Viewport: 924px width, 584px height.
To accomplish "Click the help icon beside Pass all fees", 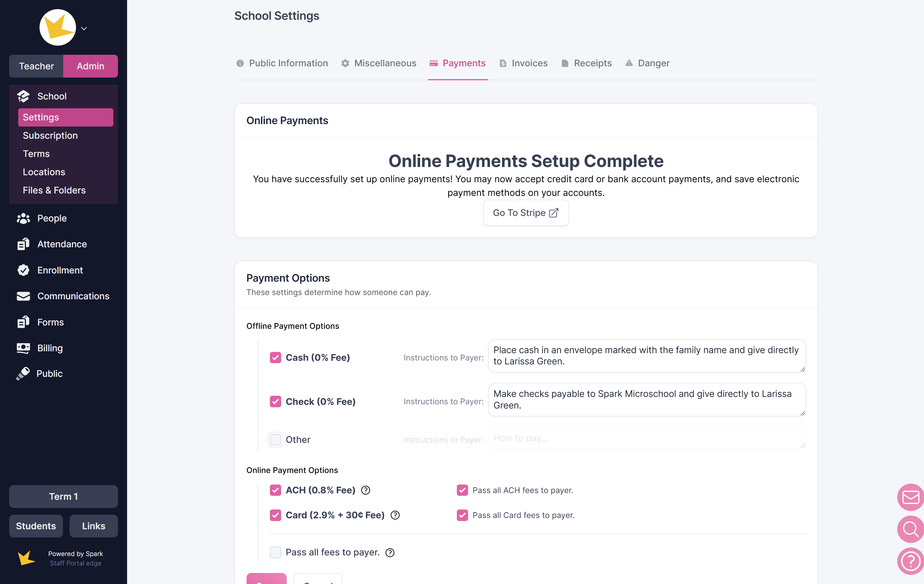I will tap(390, 552).
